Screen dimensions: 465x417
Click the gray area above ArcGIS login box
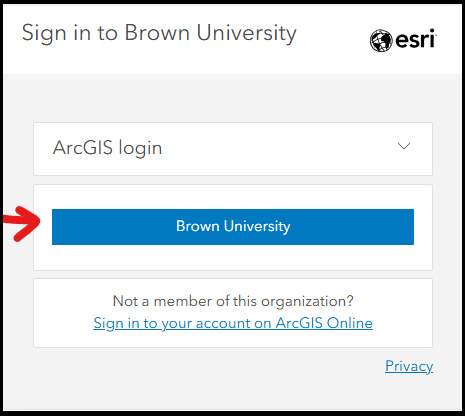233,98
